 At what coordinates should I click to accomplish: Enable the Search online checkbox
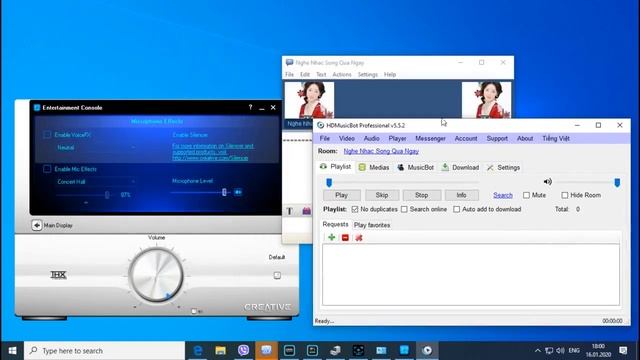coord(404,209)
